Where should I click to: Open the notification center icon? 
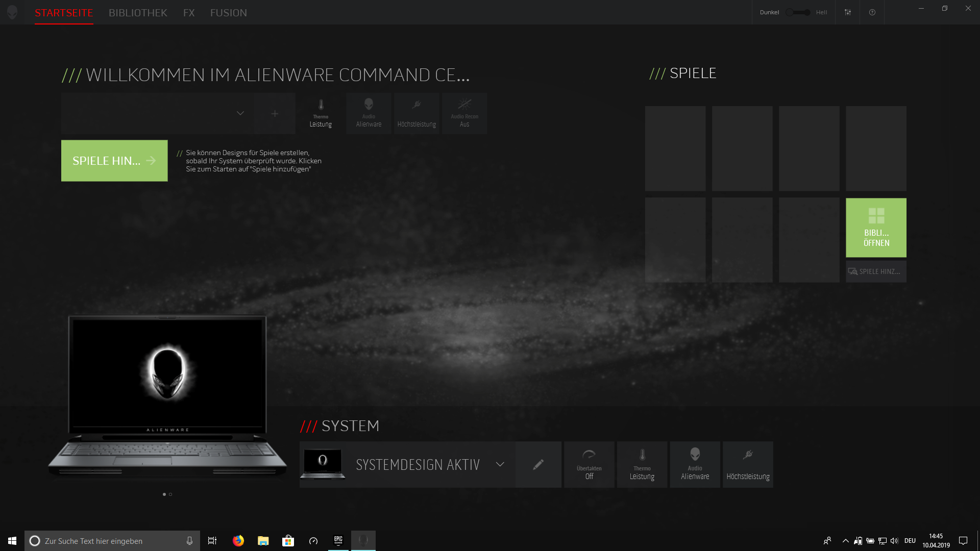pyautogui.click(x=963, y=541)
